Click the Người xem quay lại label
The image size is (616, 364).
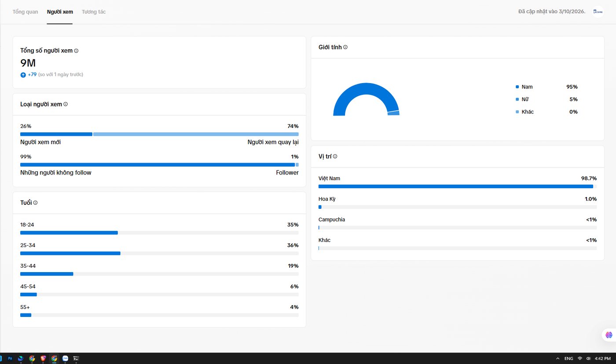(273, 142)
